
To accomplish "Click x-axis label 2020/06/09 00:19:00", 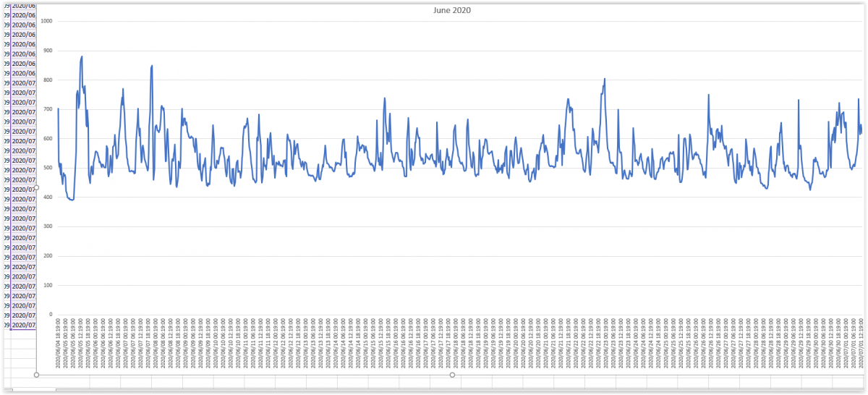I will (186, 344).
